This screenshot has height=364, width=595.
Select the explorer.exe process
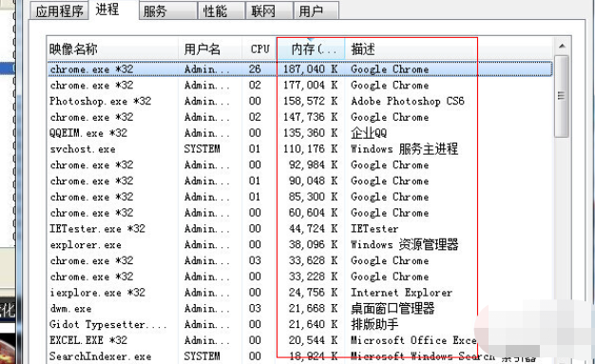(x=299, y=244)
